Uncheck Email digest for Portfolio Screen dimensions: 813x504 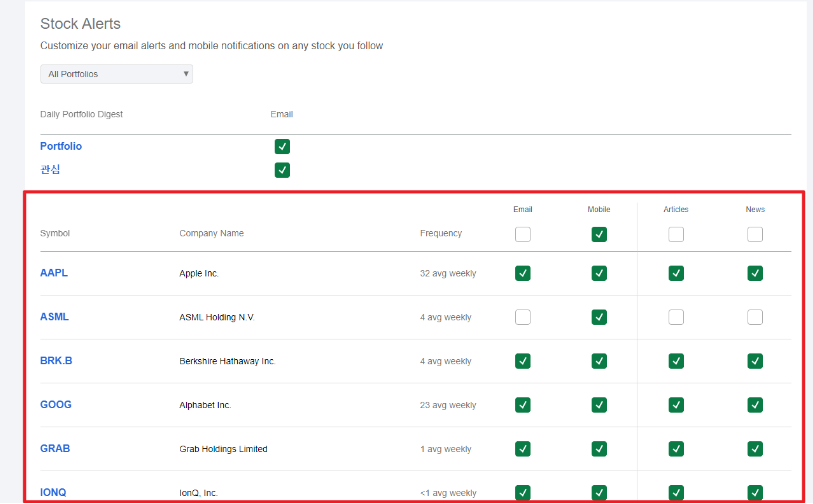point(282,147)
